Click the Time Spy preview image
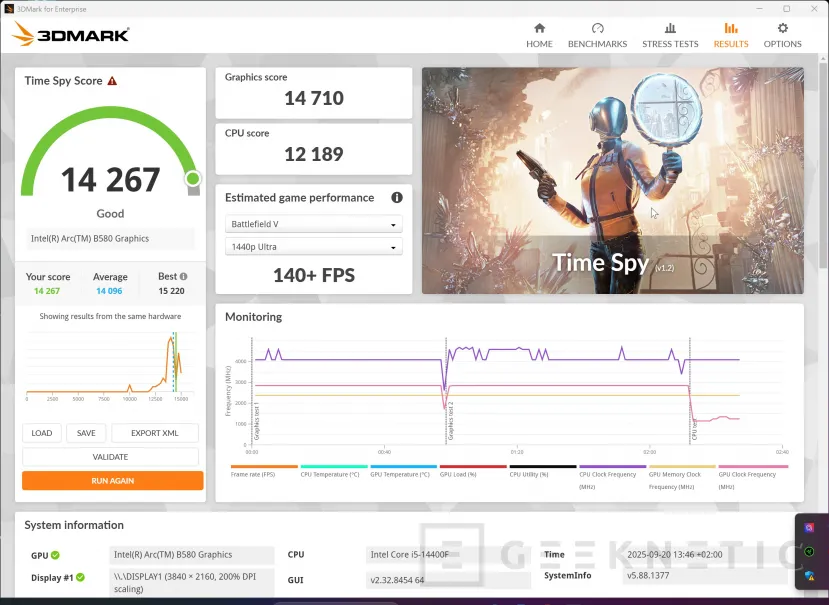Viewport: 829px width, 605px height. tap(612, 180)
